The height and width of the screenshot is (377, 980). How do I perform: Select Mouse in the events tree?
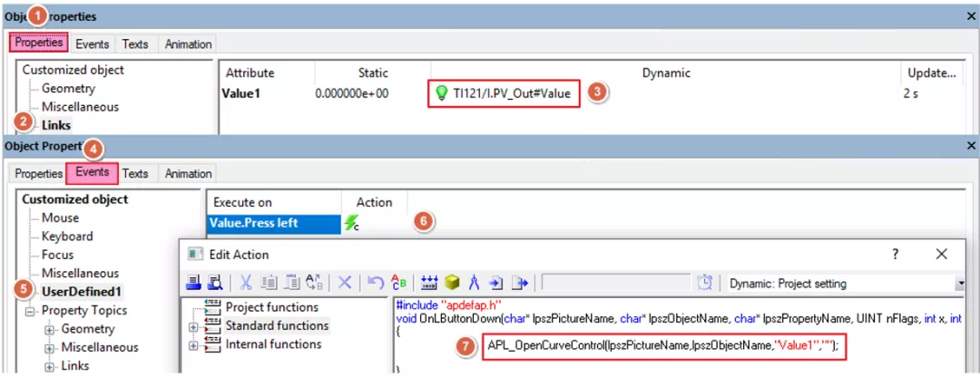[x=60, y=217]
